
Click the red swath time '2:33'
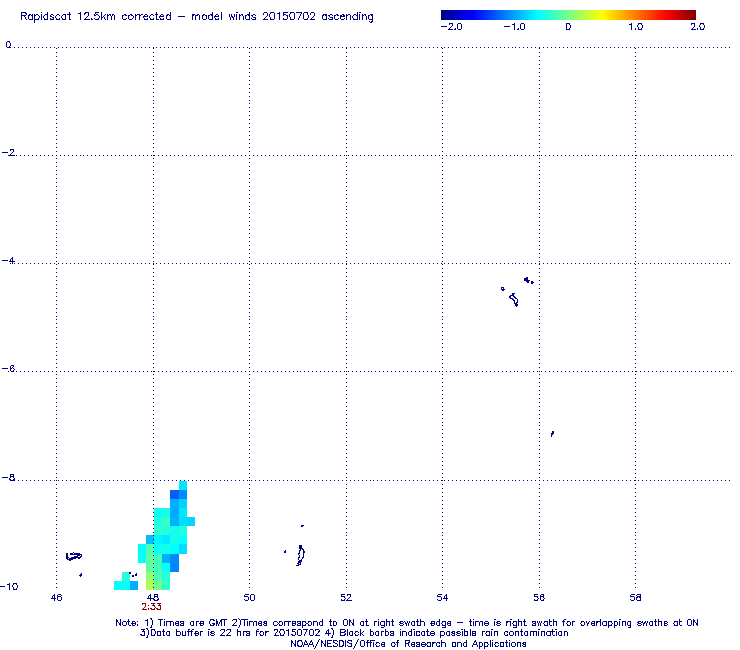(151, 607)
